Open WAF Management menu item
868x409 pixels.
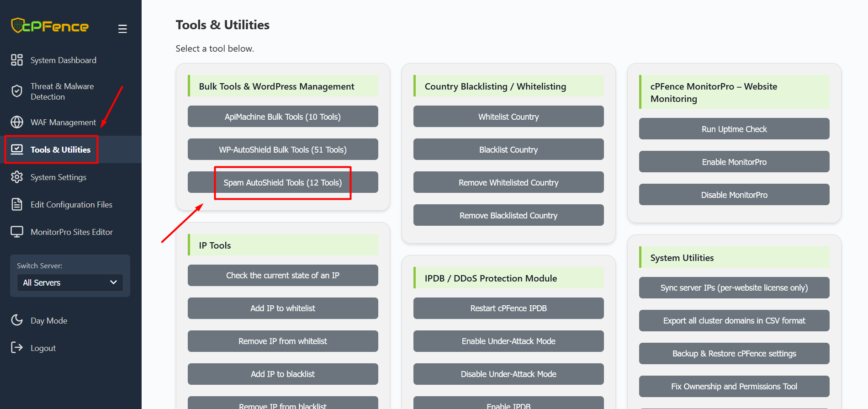63,122
